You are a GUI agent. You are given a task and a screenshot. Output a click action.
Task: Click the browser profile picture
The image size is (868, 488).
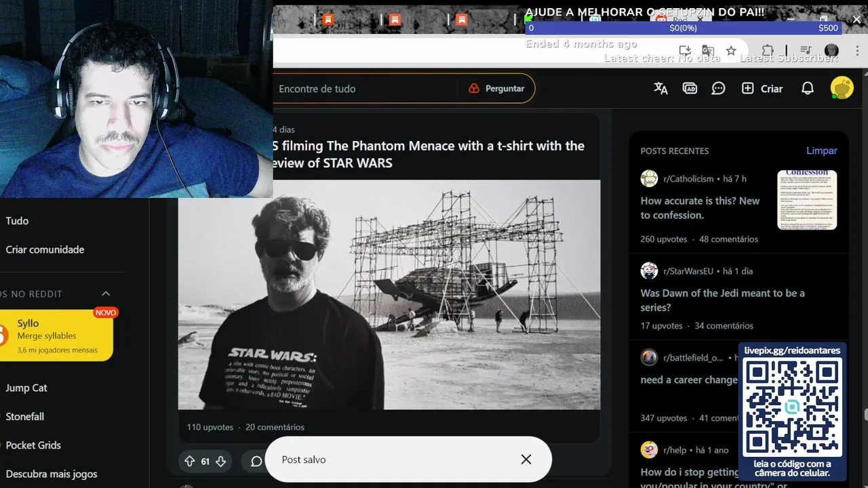pos(831,51)
